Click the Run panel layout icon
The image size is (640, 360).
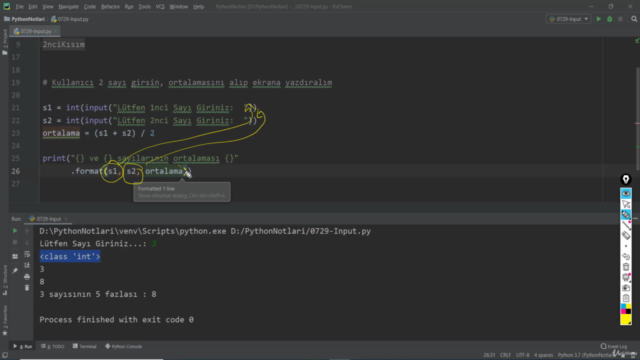point(15,257)
